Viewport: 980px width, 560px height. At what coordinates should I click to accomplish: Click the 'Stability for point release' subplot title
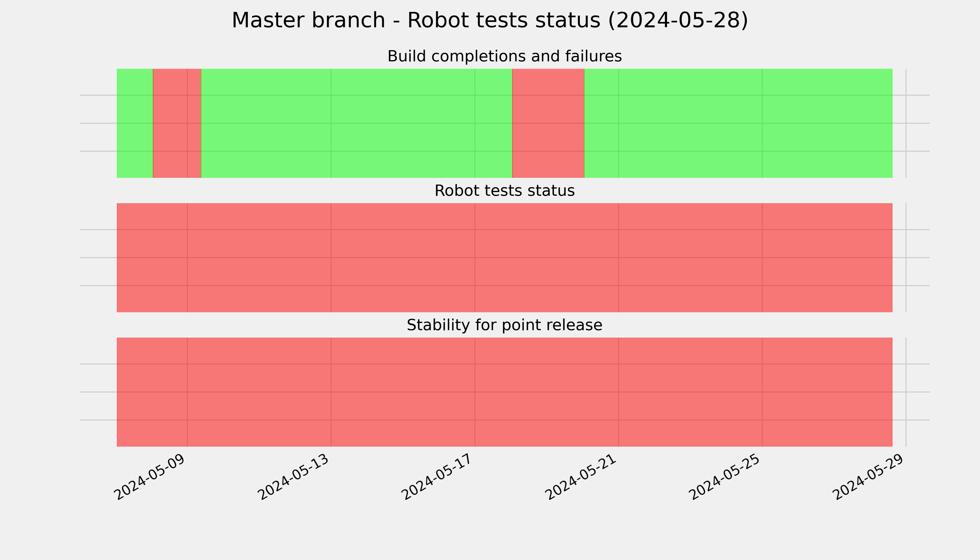[504, 325]
